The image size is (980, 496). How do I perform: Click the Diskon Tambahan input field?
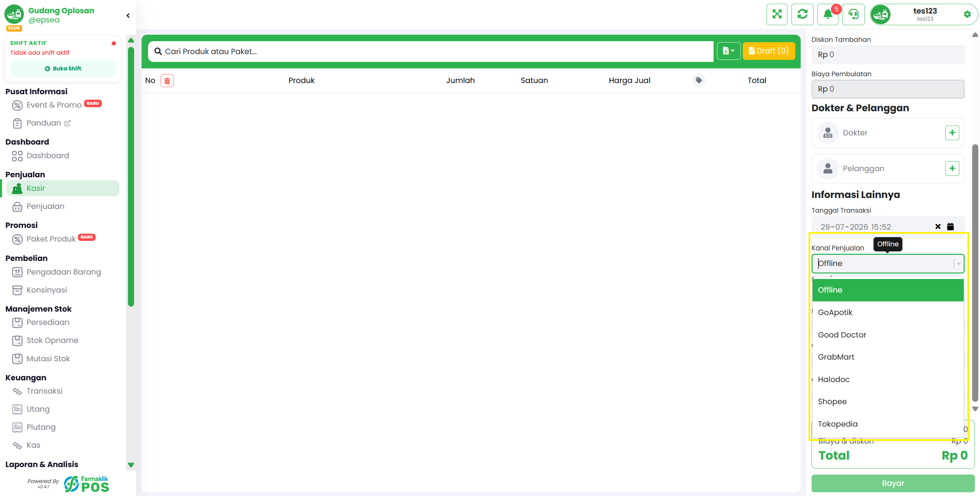pos(887,55)
